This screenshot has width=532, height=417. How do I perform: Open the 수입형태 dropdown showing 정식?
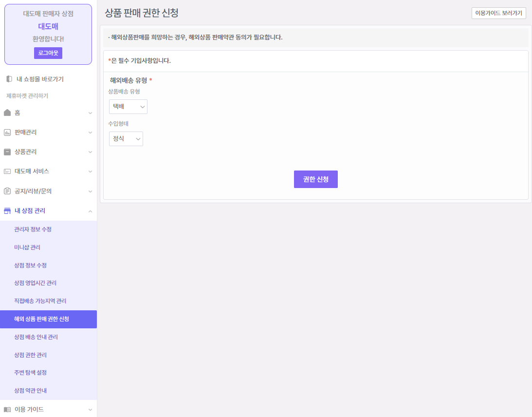(x=126, y=139)
